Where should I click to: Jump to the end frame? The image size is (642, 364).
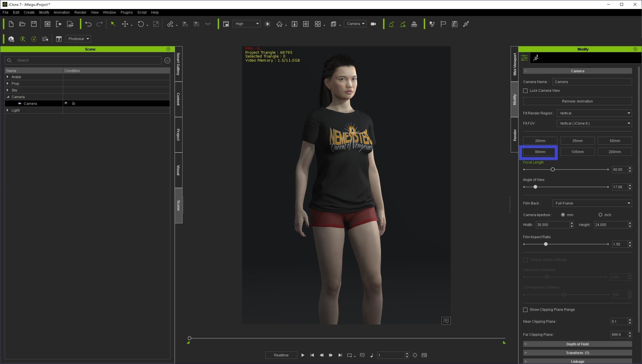coord(340,355)
